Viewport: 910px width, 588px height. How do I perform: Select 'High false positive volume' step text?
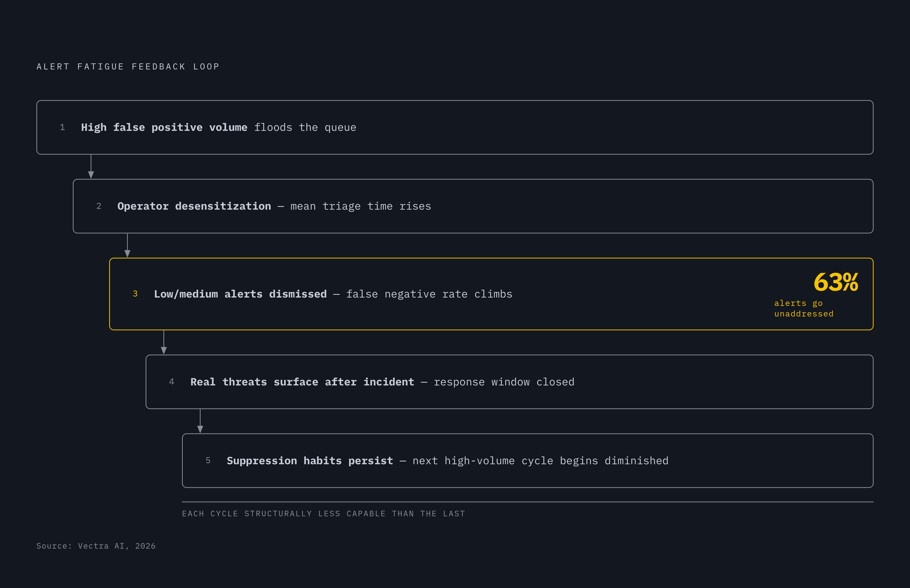[164, 128]
